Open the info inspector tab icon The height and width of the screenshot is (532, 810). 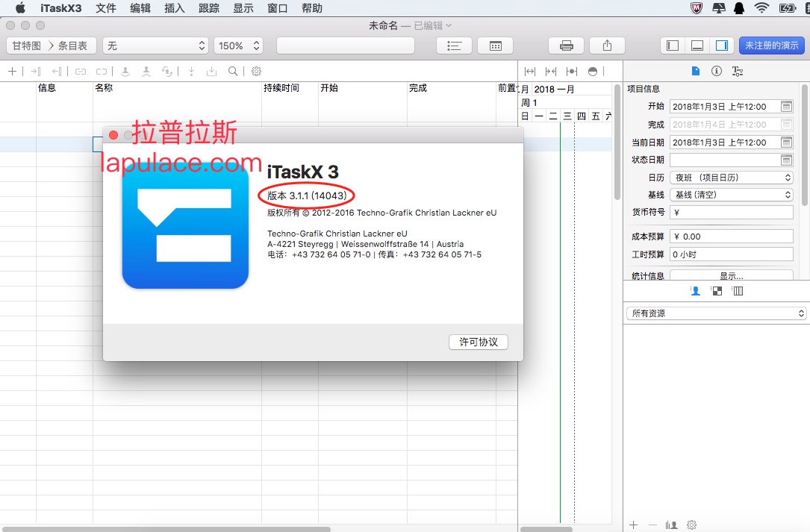(717, 72)
